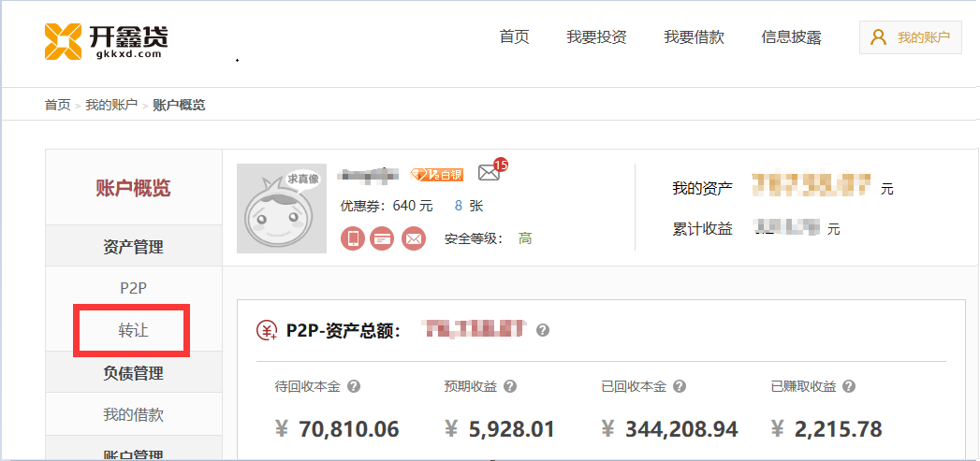Click help icon beside 已回收本金

click(680, 386)
